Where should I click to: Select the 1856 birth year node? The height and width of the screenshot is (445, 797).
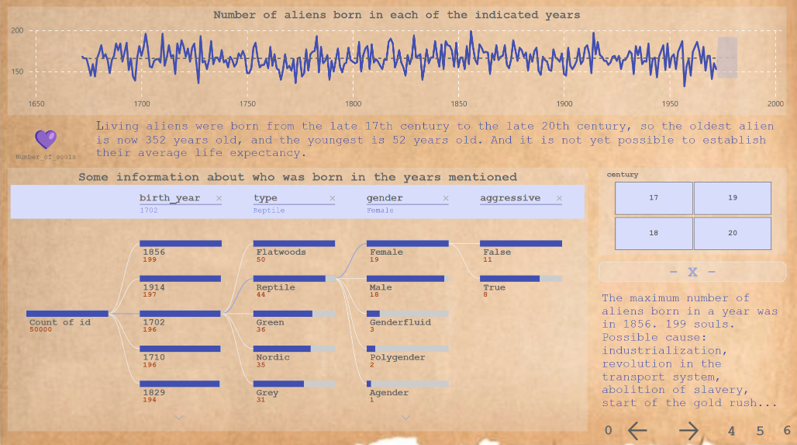tap(180, 251)
